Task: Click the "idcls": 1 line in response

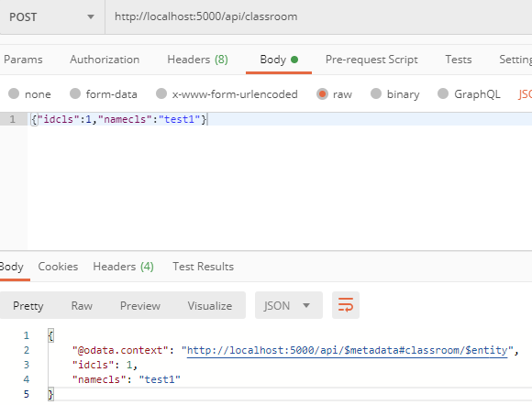Action: 105,365
